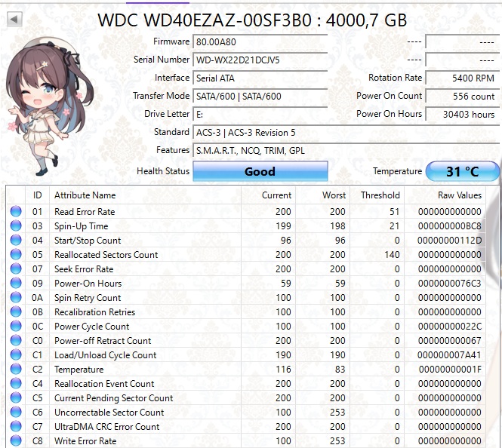Click the status orb for Power-On Hours row

[16, 283]
